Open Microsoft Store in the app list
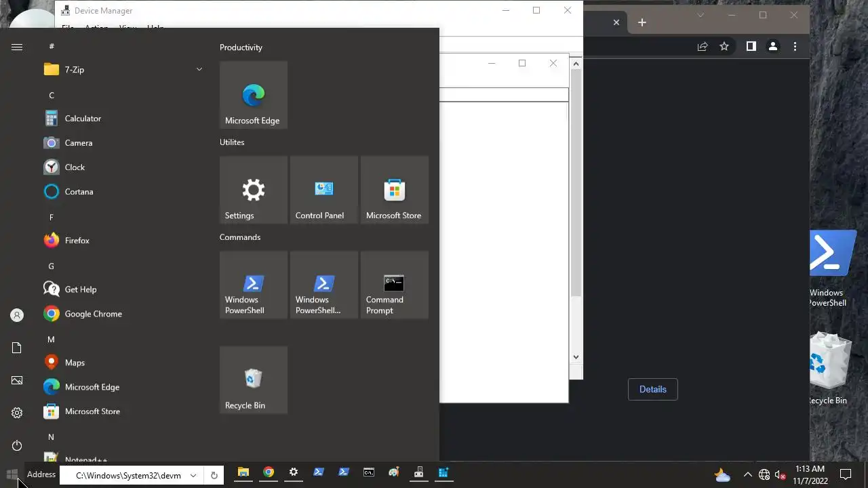Image resolution: width=868 pixels, height=488 pixels. (123, 411)
